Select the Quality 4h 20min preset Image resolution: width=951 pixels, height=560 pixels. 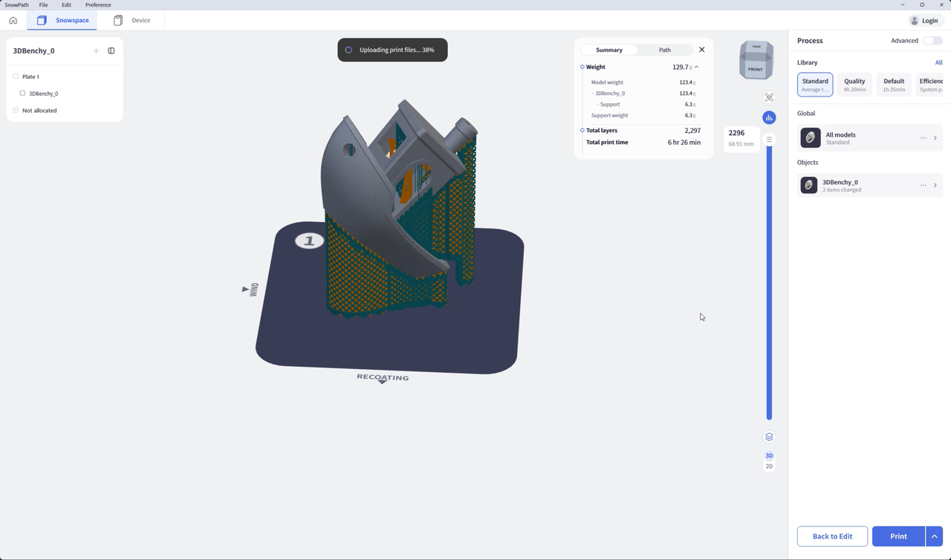pos(854,85)
